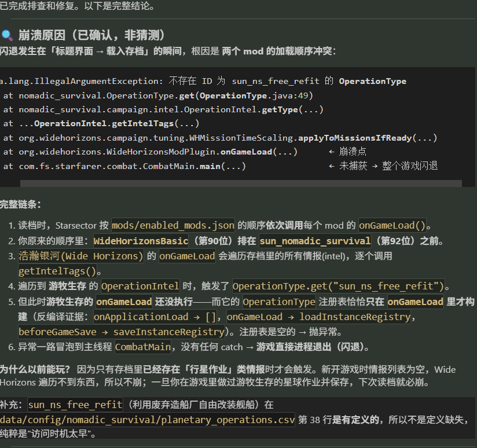Image resolution: width=477 pixels, height=448 pixels.
Task: Click the annotation ← 崩溃点
Action: tap(348, 152)
